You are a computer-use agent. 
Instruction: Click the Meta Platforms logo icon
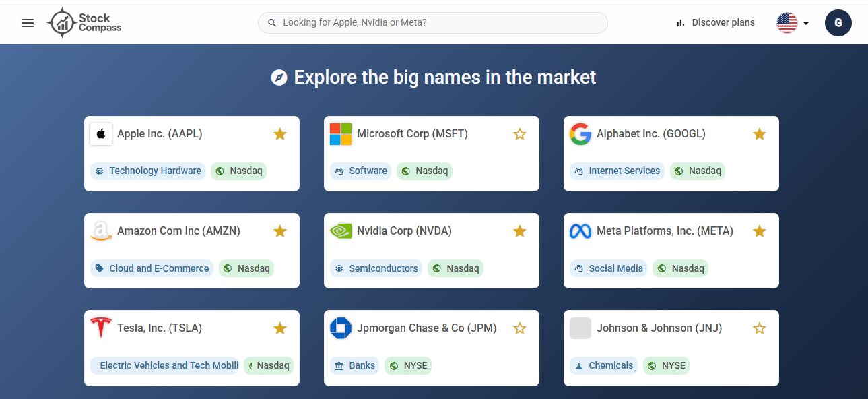[x=580, y=231]
